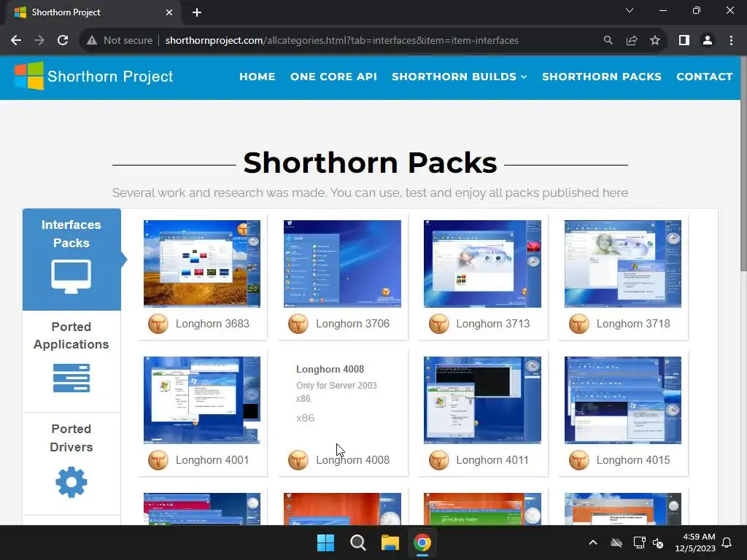747x560 pixels.
Task: Open the Chrome profile icon
Action: tap(708, 41)
